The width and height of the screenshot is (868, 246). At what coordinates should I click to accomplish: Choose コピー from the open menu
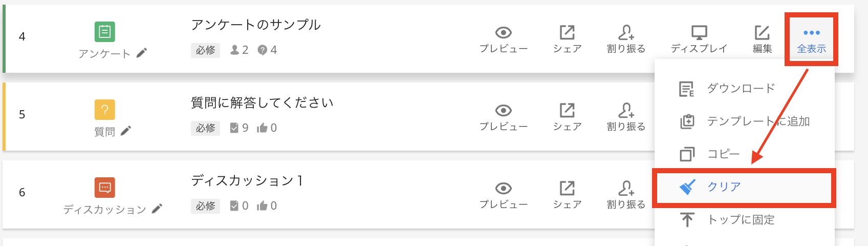coord(723,154)
